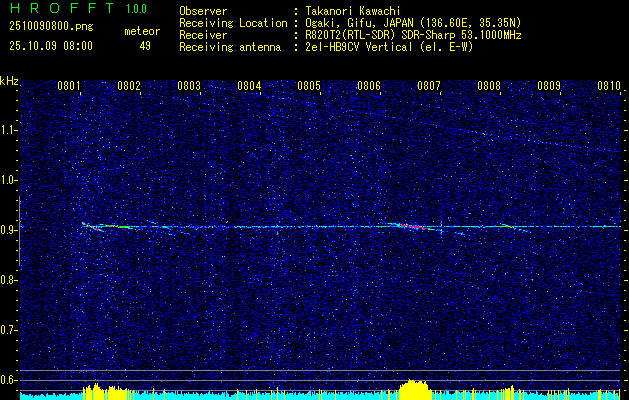Click the date 25.10.09 08:00

coord(51,46)
